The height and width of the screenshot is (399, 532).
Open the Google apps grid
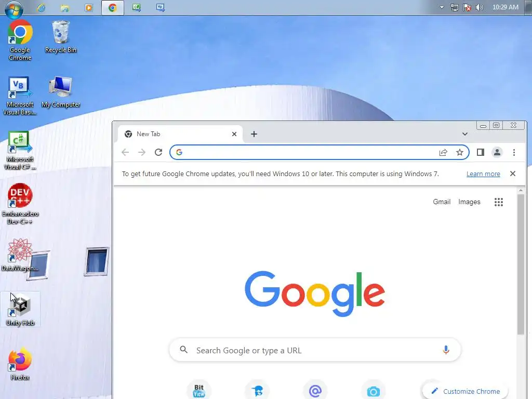[x=498, y=202]
